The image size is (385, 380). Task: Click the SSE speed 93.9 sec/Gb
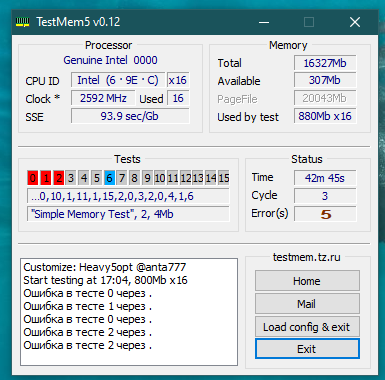point(130,116)
